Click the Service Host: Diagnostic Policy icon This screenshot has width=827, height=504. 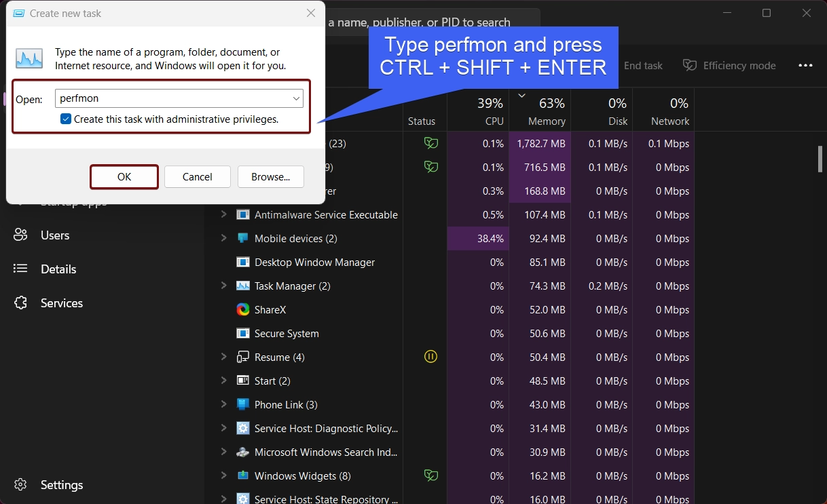click(x=242, y=428)
